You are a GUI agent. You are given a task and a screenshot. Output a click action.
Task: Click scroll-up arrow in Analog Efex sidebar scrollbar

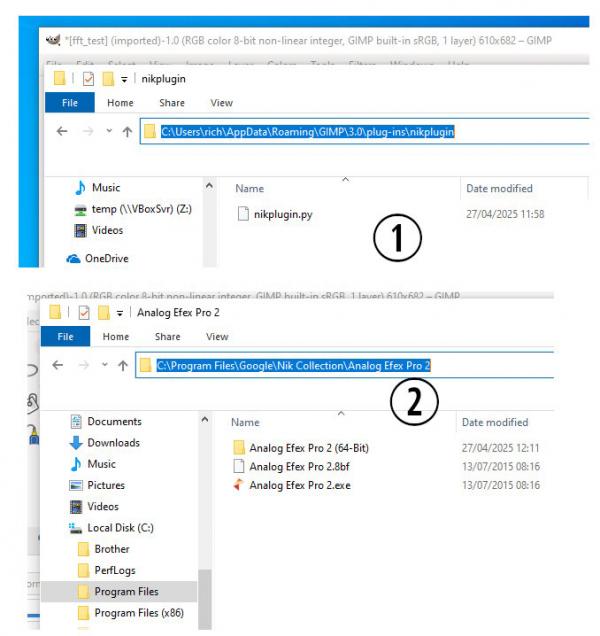click(205, 419)
